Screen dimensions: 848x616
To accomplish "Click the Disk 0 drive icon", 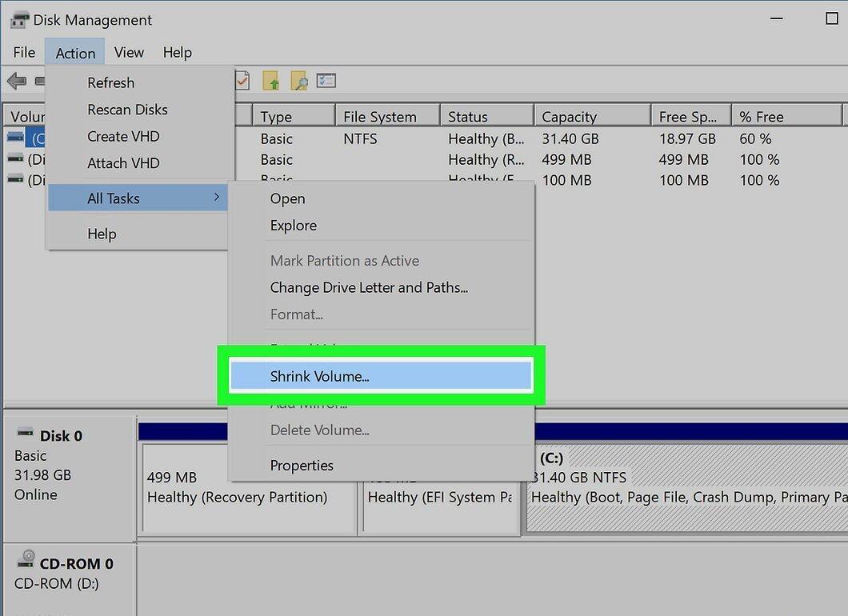I will pos(25,432).
